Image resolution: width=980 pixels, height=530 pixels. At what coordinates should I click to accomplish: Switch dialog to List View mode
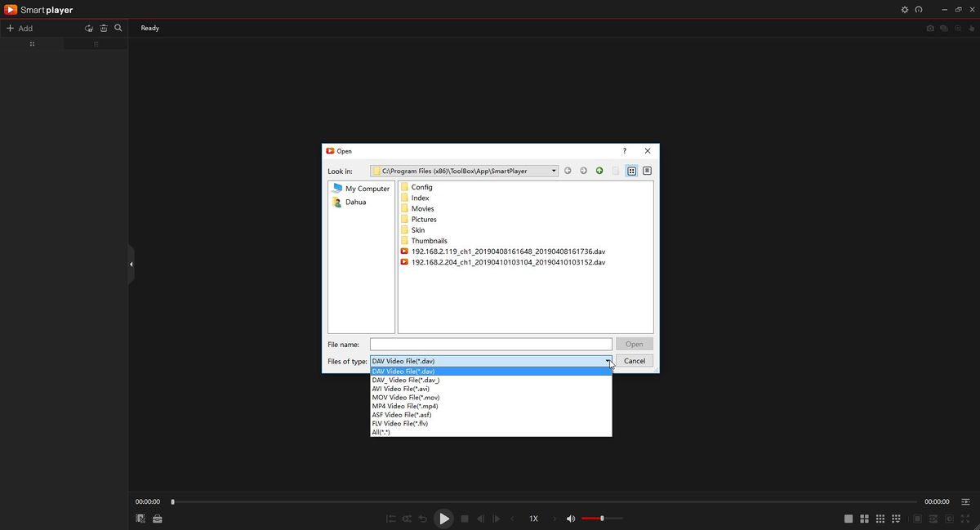pyautogui.click(x=631, y=171)
